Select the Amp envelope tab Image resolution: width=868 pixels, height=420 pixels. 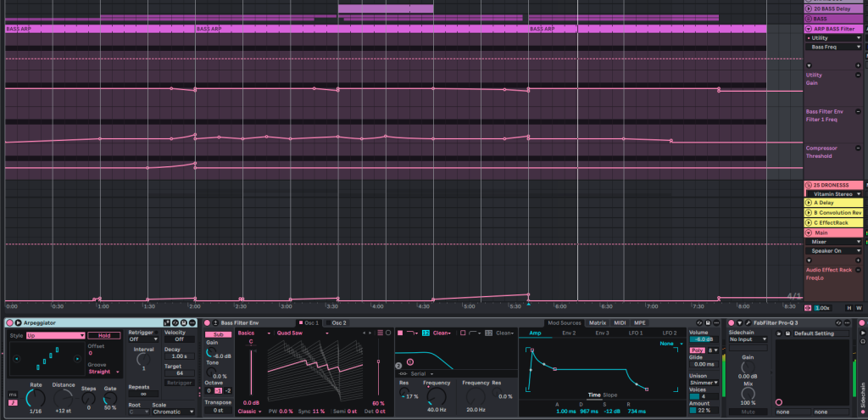coord(536,333)
